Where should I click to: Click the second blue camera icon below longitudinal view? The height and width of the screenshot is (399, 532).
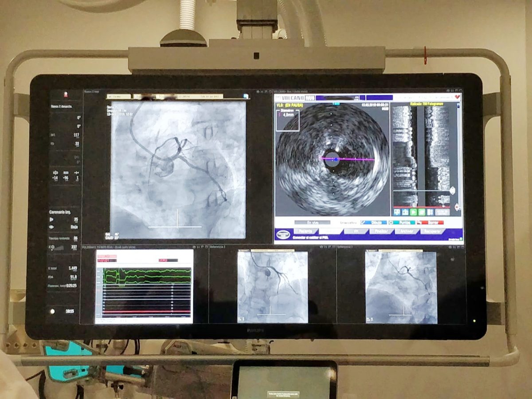click(x=405, y=212)
